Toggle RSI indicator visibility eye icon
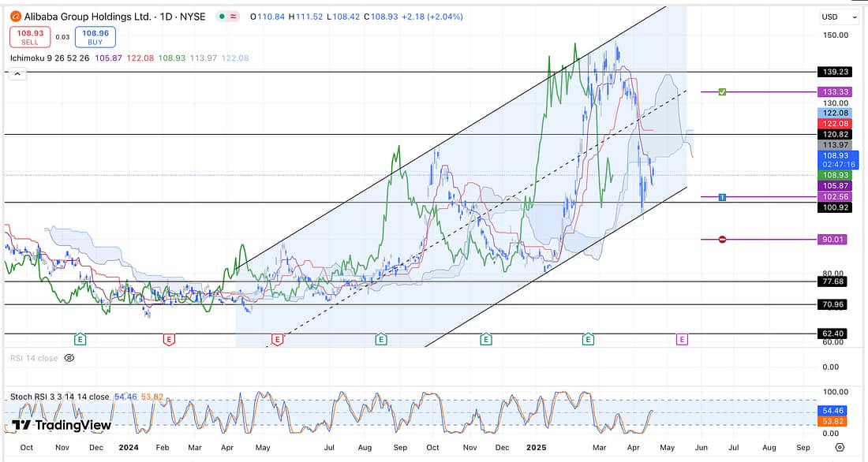Viewport: 868px width, 462px height. [x=69, y=358]
